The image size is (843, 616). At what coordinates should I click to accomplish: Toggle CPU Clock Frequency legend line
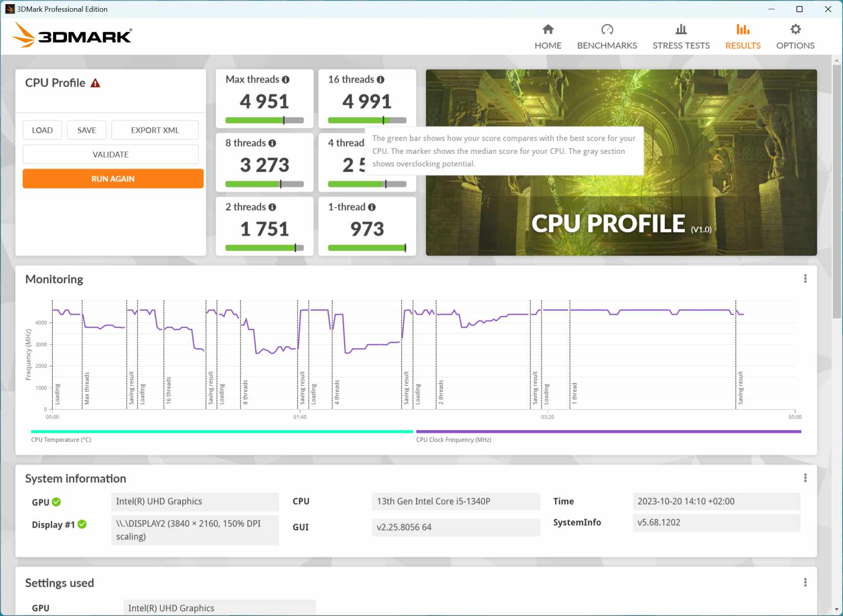(x=608, y=432)
